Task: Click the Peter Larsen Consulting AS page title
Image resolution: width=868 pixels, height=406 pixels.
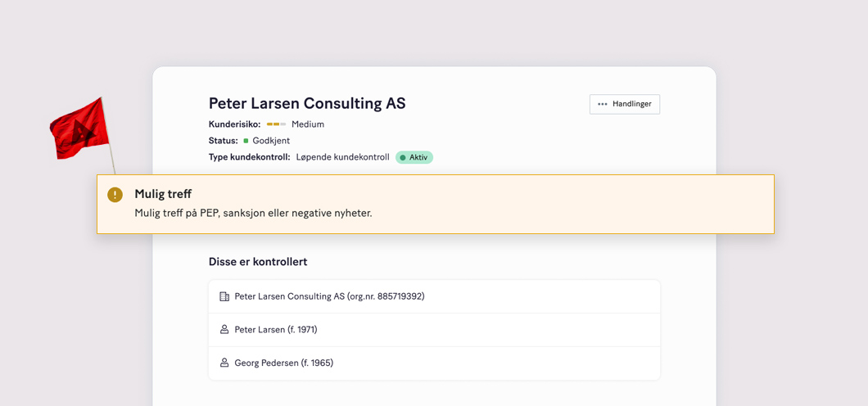Action: point(307,103)
